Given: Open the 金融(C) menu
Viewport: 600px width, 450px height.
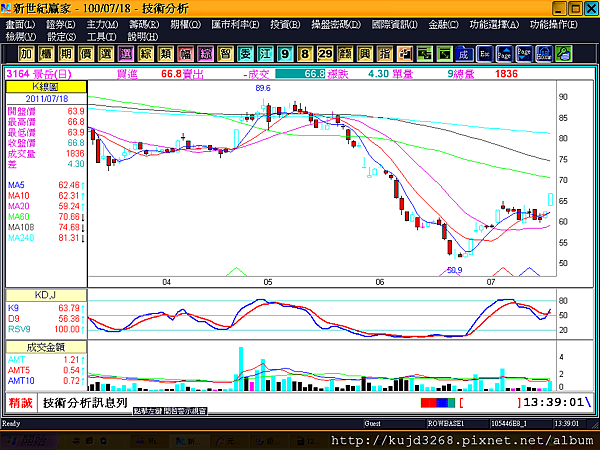Looking at the screenshot, I should pos(443,24).
